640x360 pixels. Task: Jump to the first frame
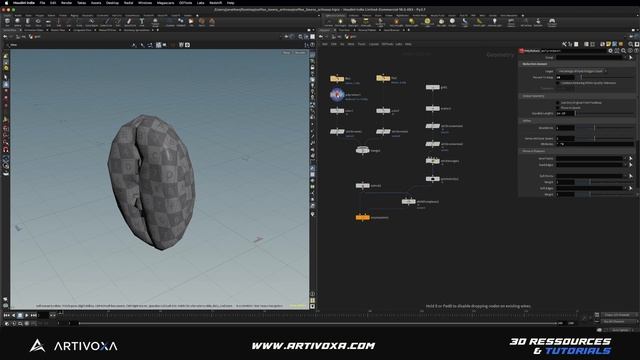coord(7,315)
